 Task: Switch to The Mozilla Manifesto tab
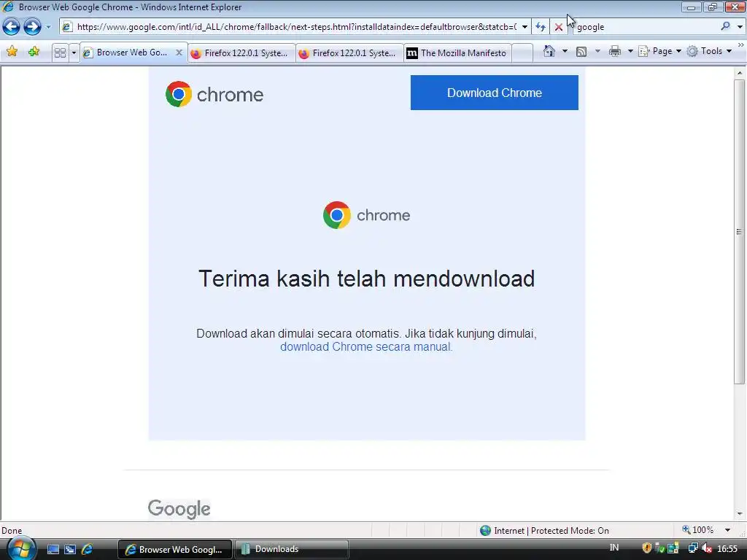click(457, 53)
